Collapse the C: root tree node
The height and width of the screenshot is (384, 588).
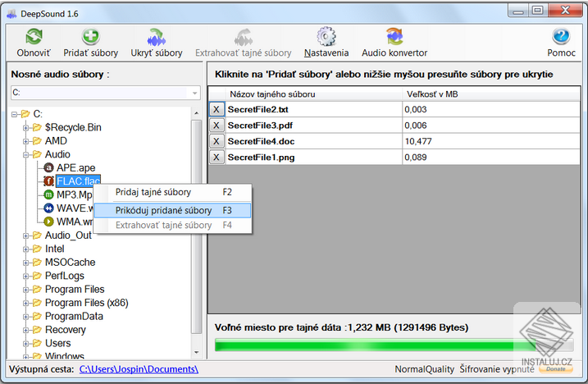pyautogui.click(x=14, y=114)
